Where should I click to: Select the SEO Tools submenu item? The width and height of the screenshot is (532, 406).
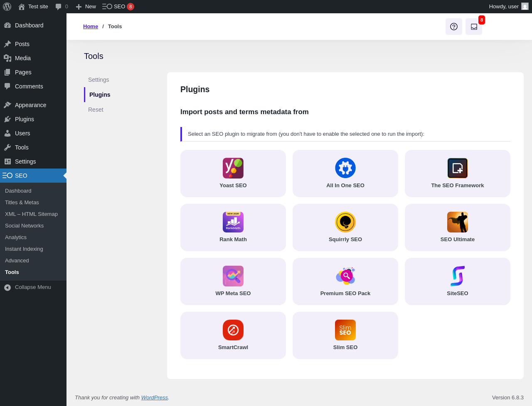tap(12, 272)
